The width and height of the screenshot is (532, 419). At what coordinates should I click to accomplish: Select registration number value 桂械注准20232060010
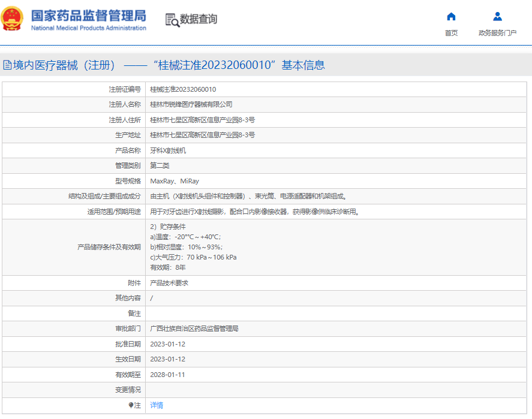pos(183,89)
